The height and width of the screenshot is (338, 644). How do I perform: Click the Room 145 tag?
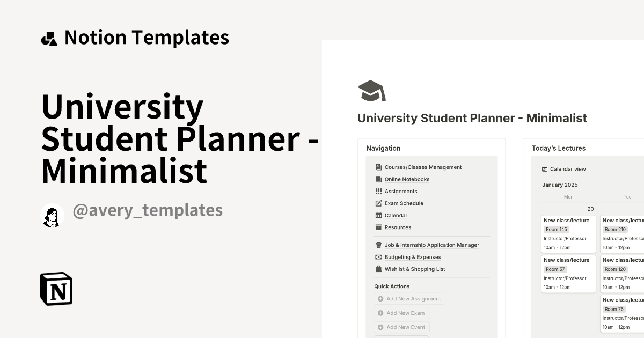coord(555,229)
